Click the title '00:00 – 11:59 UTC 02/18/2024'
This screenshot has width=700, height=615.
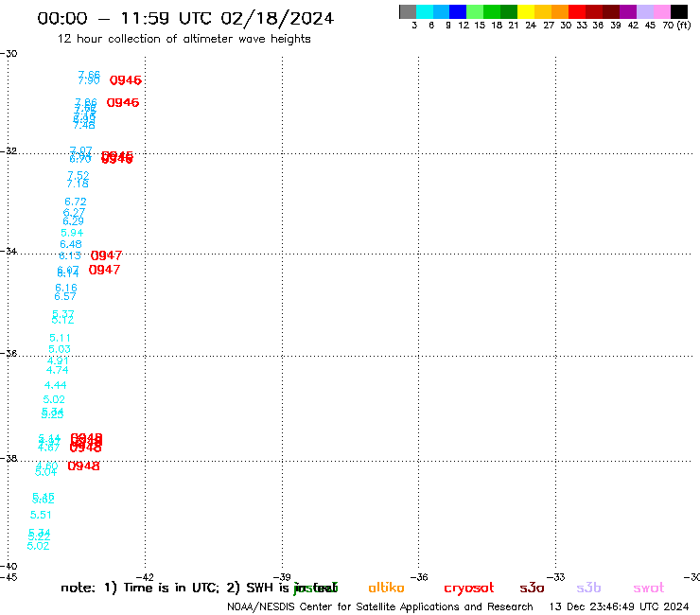tap(185, 18)
